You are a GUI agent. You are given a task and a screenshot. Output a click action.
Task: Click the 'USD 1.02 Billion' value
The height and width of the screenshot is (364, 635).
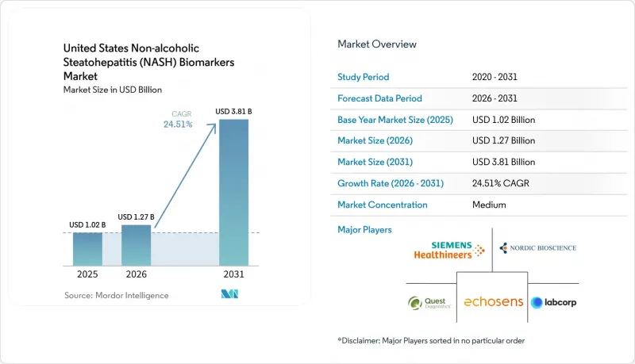tap(504, 120)
